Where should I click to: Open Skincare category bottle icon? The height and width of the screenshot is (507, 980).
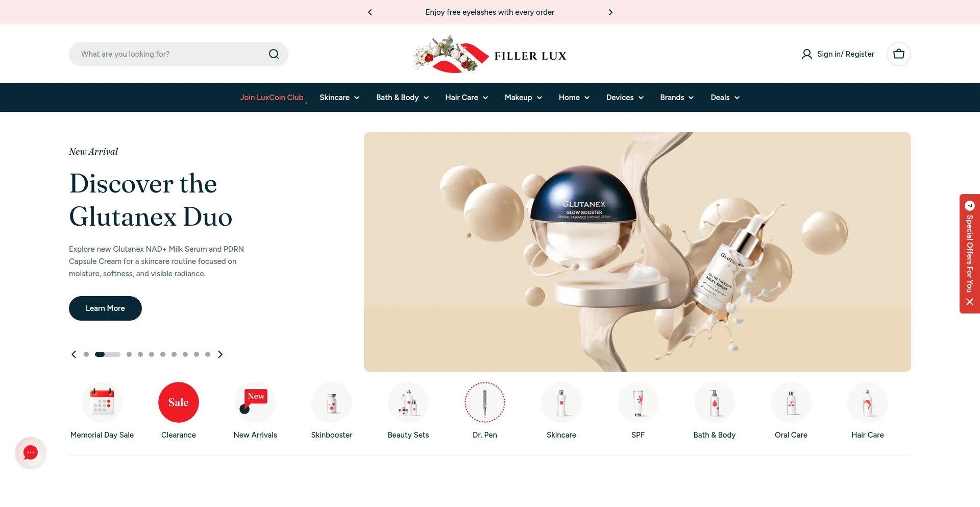[x=561, y=402]
